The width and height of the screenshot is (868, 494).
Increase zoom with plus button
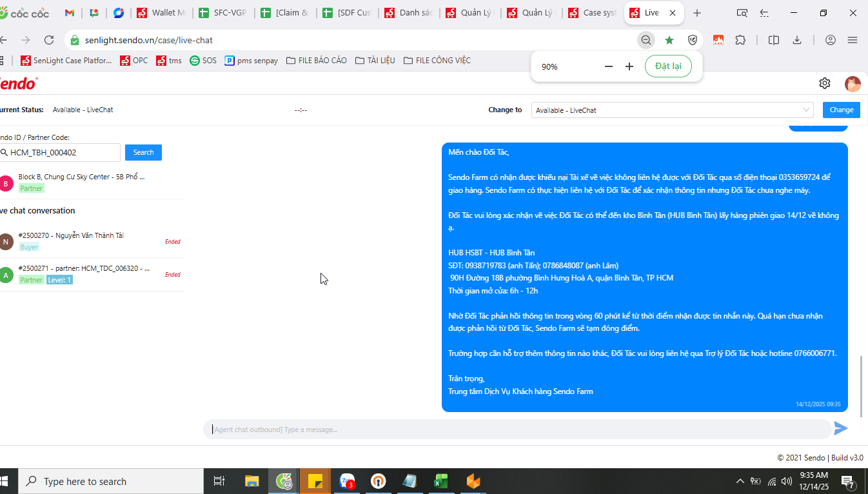pos(629,66)
